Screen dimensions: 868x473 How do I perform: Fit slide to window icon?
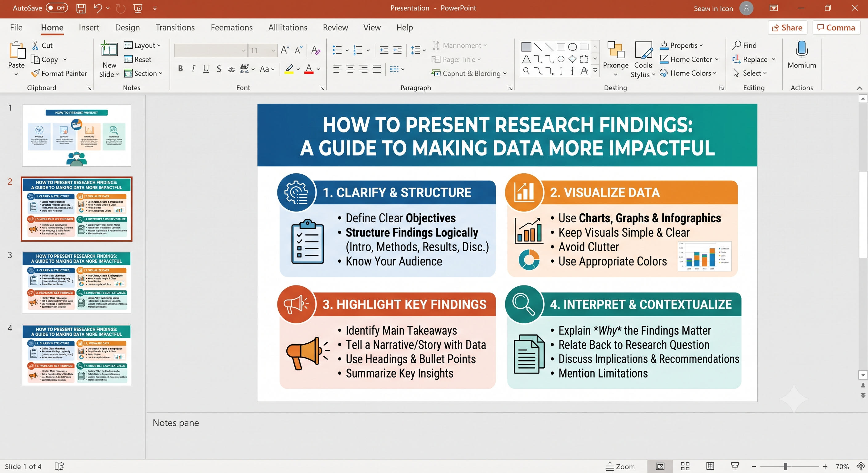[861, 466]
